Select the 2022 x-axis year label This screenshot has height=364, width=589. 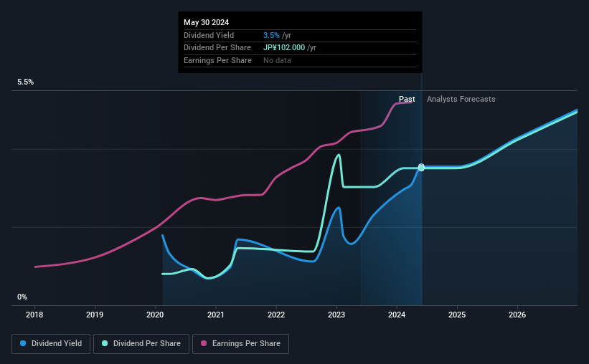point(276,315)
